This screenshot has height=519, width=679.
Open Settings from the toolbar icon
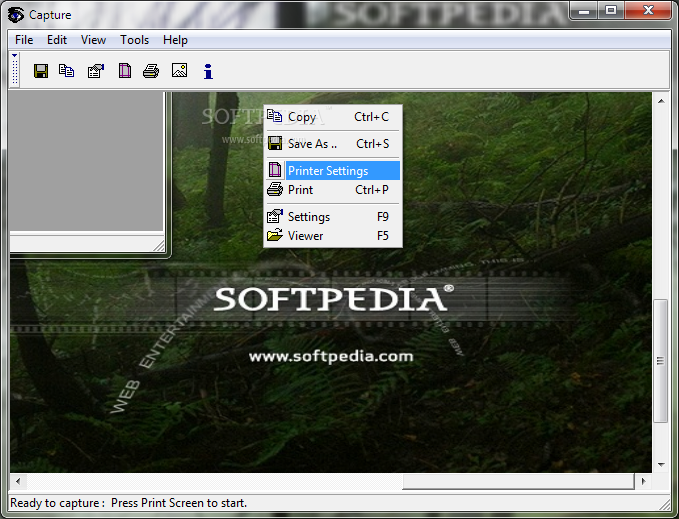pyautogui.click(x=96, y=71)
